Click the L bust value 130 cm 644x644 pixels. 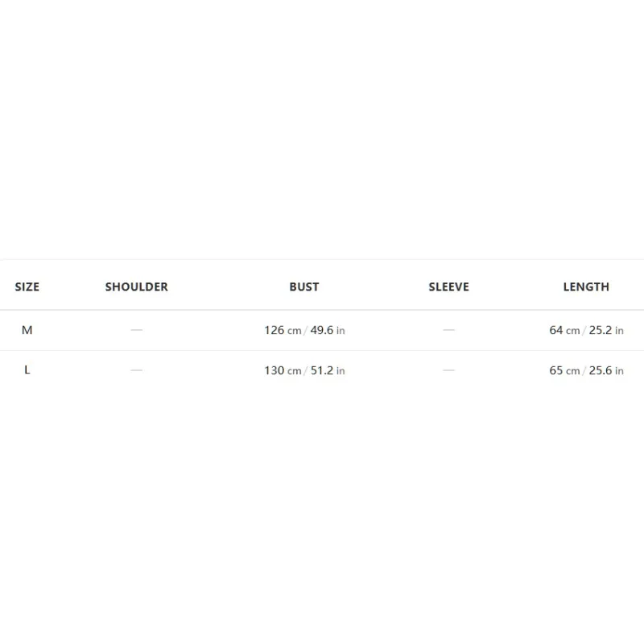[x=283, y=370]
